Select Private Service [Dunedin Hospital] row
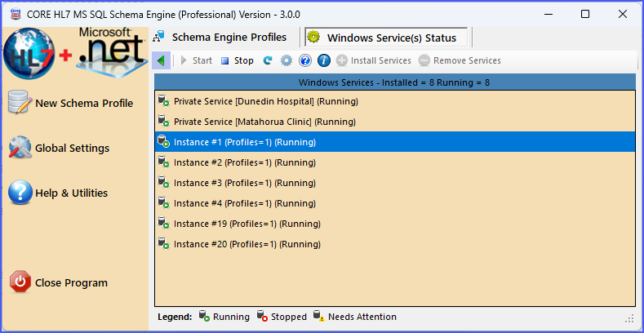644x333 pixels. point(395,101)
